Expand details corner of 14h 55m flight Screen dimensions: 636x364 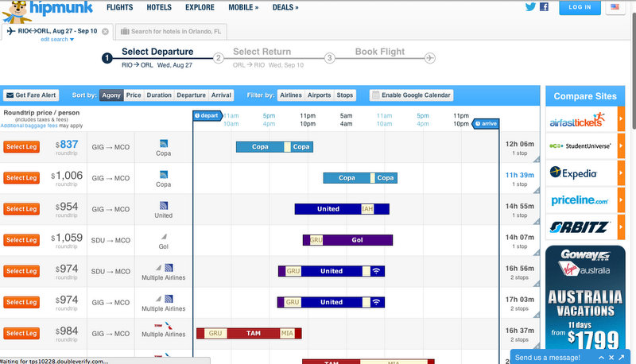(x=536, y=222)
